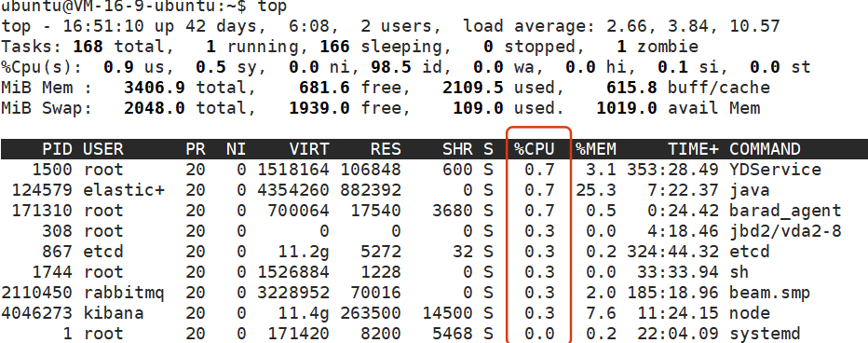This screenshot has width=868, height=343.
Task: Click the %MEM column header
Action: click(x=596, y=149)
